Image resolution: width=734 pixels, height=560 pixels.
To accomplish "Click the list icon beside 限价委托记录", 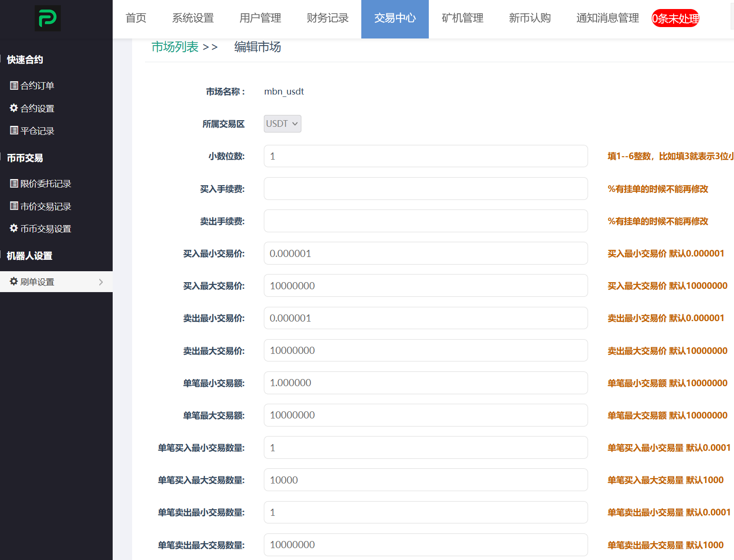I will click(x=14, y=183).
